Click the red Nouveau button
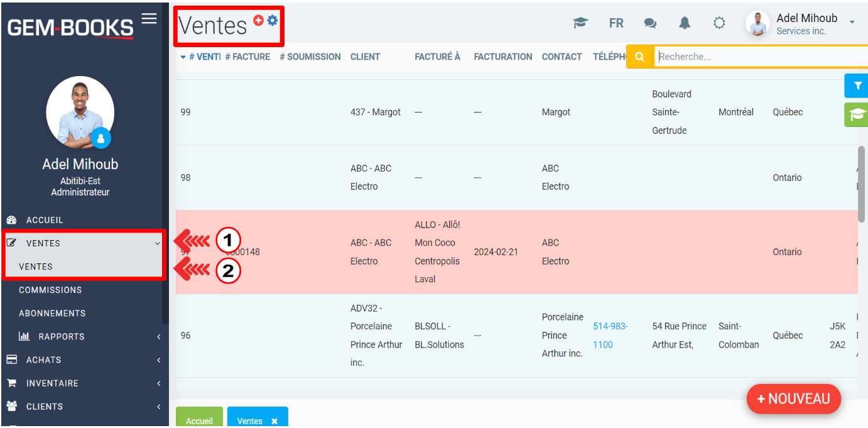 (793, 398)
